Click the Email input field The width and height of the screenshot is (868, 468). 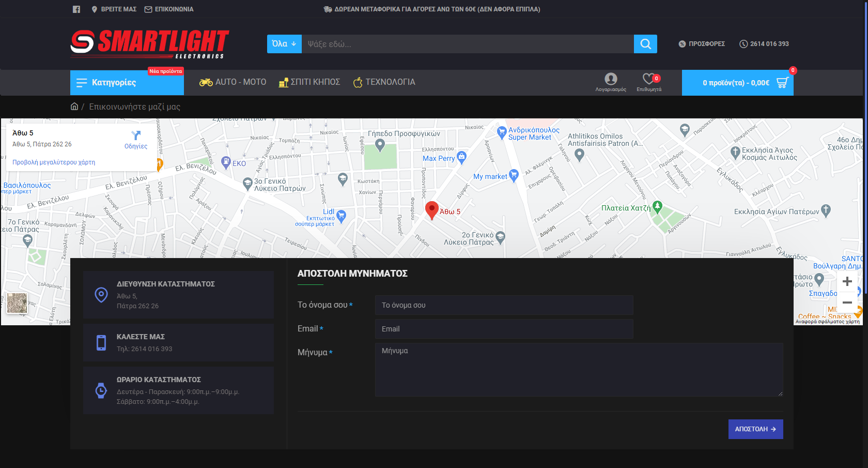504,329
